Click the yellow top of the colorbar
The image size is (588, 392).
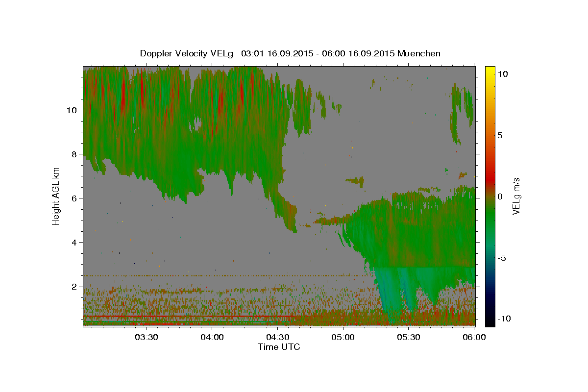[x=490, y=70]
